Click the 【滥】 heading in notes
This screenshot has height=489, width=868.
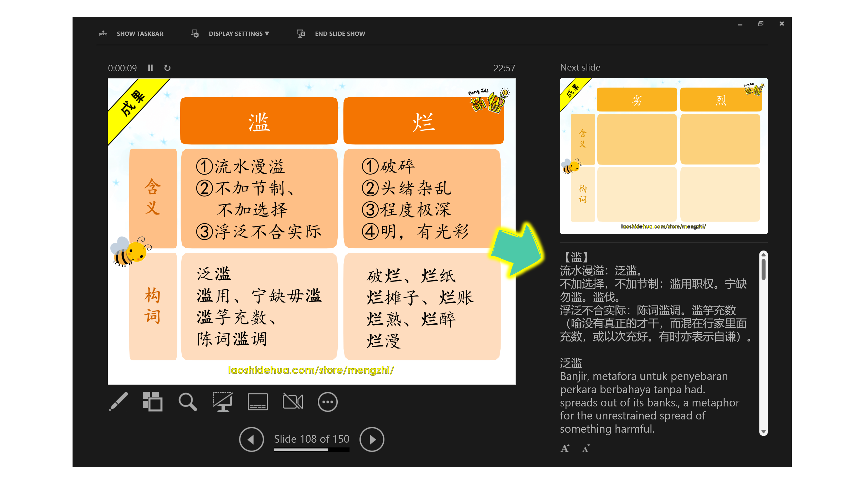[576, 257]
